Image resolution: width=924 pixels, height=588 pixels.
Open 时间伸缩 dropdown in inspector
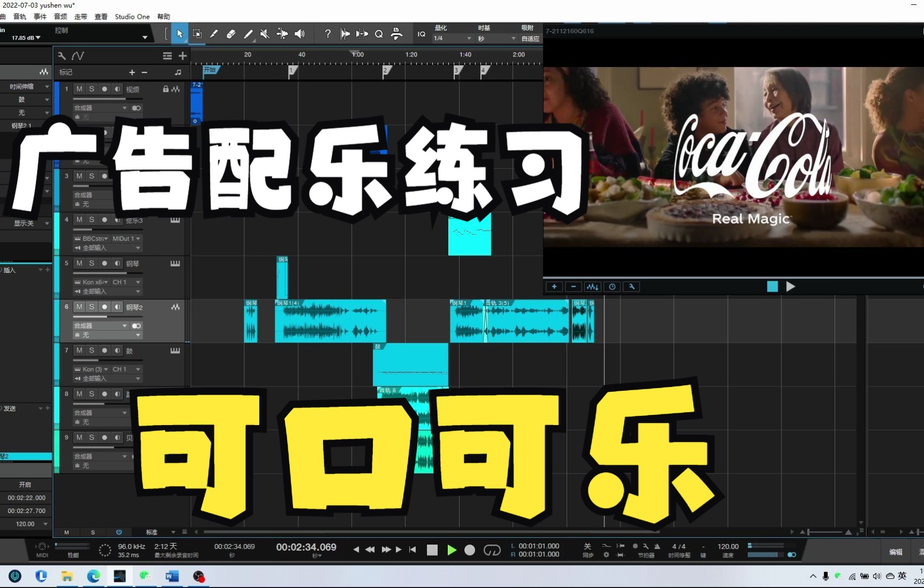25,86
